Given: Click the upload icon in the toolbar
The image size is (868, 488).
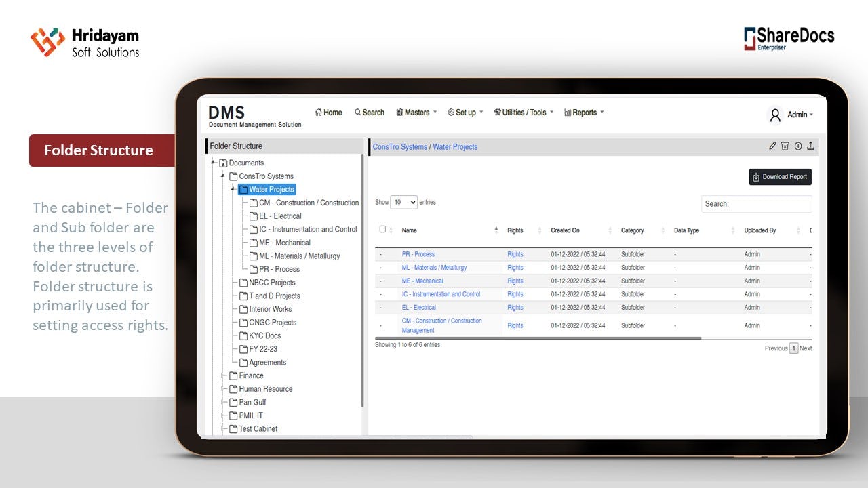Looking at the screenshot, I should coord(811,146).
